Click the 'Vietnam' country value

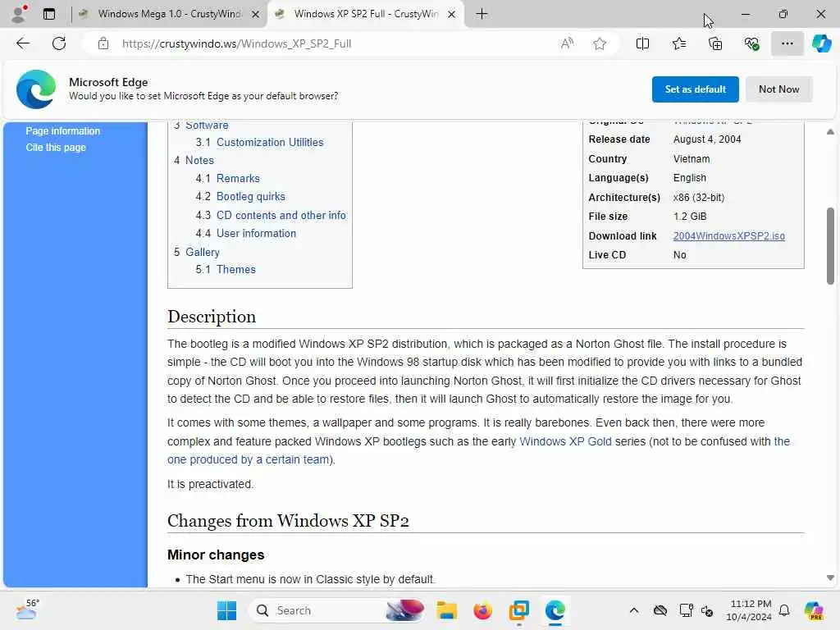[691, 158]
